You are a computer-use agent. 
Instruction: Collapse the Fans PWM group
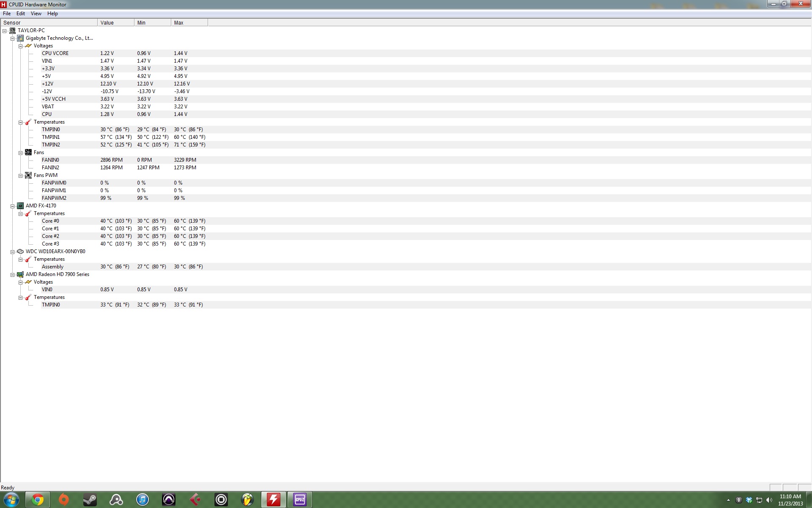(x=20, y=176)
